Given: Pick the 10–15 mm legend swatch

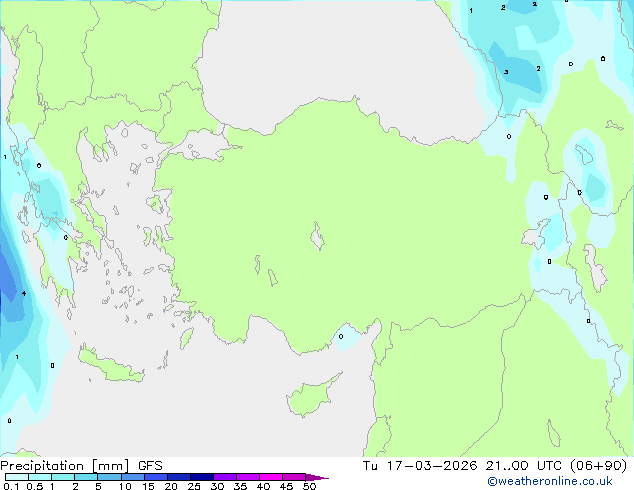Looking at the screenshot, I should click(x=133, y=477).
